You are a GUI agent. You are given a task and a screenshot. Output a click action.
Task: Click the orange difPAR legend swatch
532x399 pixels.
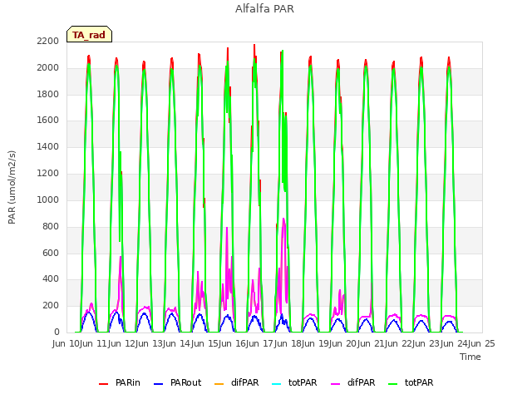219,384
